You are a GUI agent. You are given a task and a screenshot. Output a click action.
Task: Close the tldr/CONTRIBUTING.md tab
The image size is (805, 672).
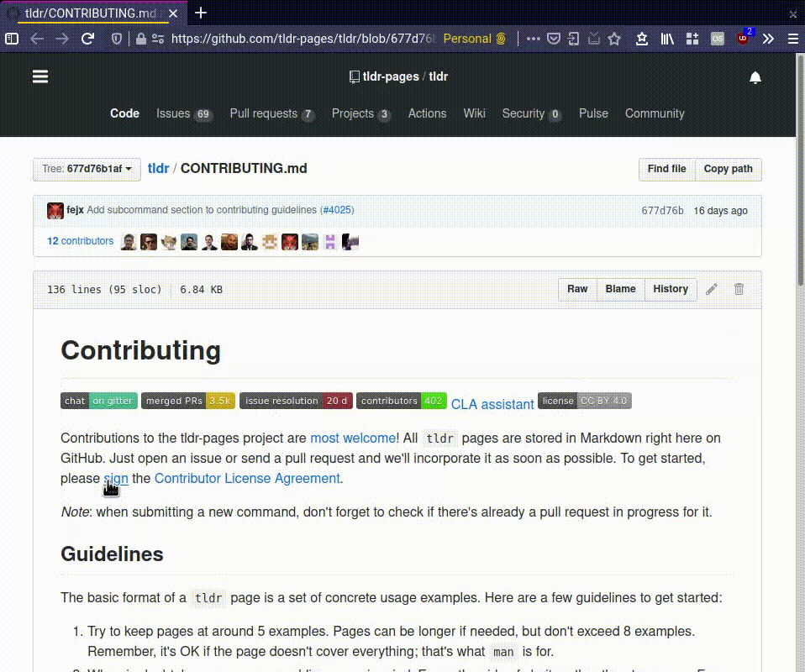click(x=173, y=13)
